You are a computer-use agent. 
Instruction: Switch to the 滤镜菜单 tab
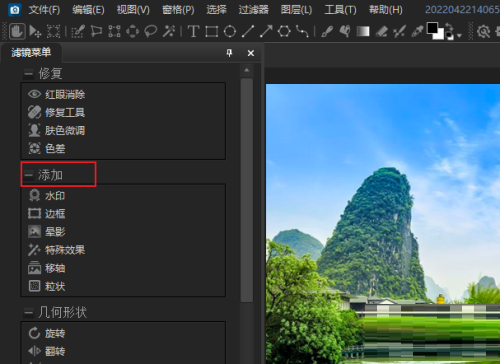coord(31,52)
